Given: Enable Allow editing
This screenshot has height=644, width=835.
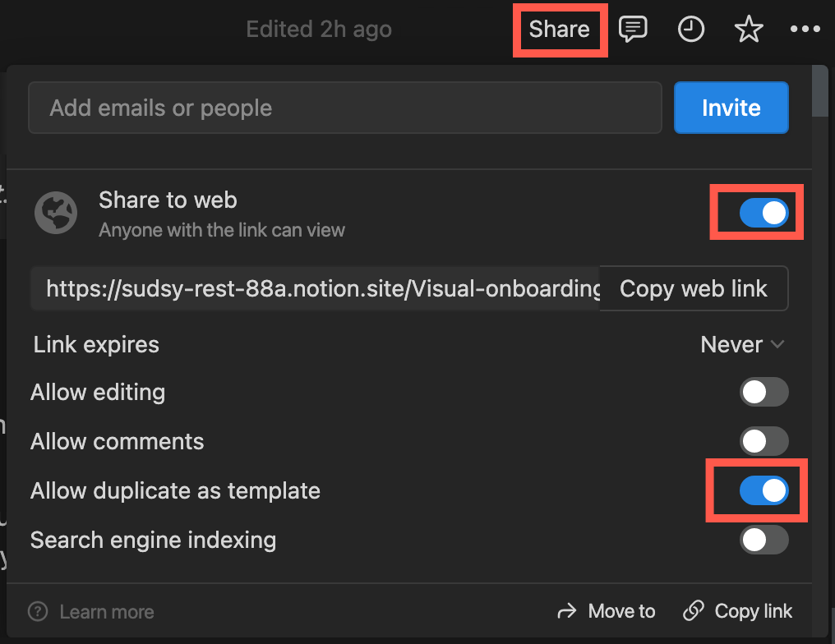Looking at the screenshot, I should (763, 392).
